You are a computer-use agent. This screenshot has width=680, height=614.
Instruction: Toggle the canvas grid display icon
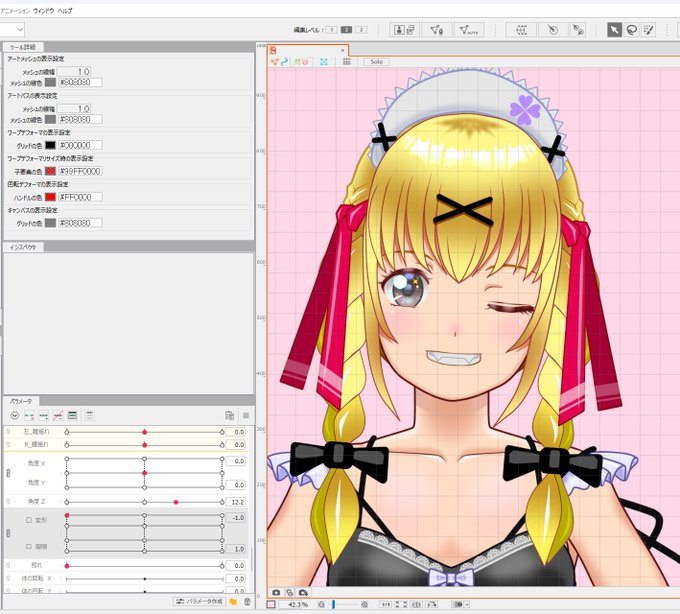click(x=347, y=62)
